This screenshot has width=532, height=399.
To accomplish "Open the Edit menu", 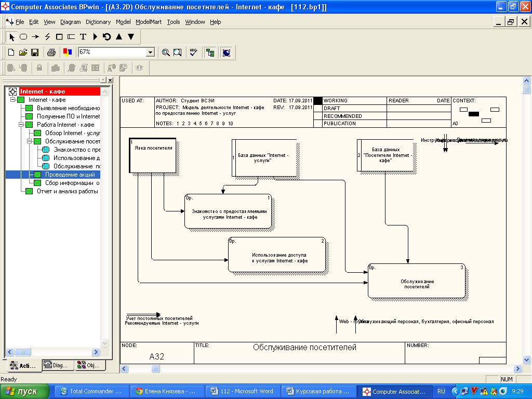I will (34, 22).
